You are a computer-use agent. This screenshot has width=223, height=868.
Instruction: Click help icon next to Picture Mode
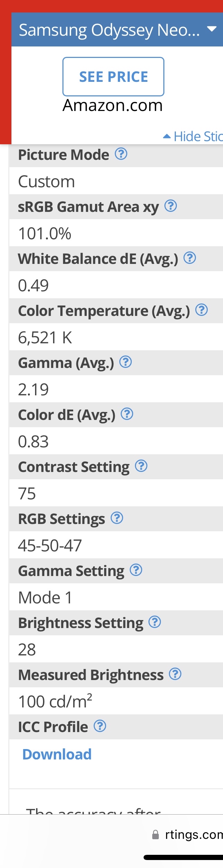click(121, 154)
